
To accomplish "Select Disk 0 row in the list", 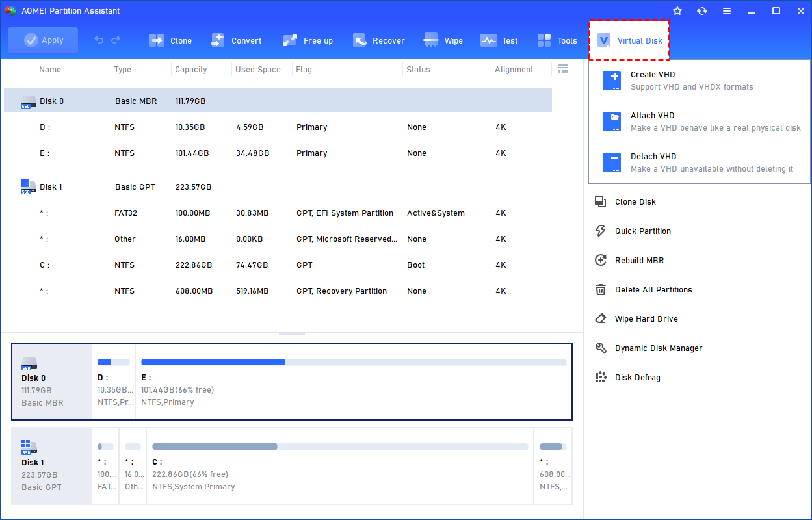I will pos(278,101).
